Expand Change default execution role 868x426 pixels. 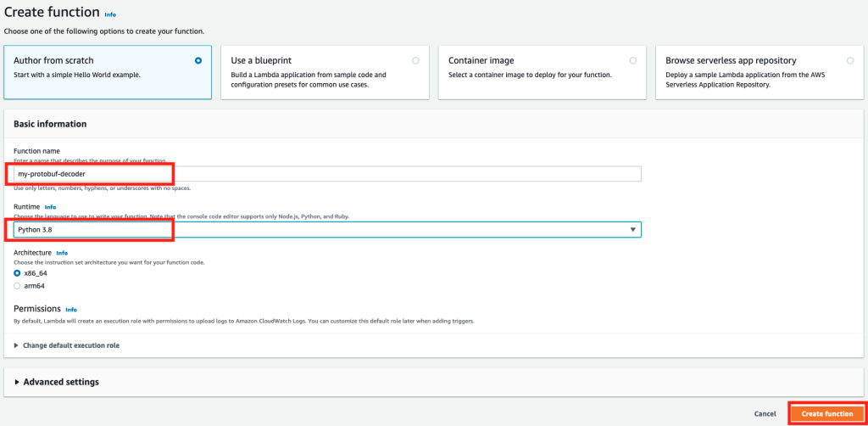pyautogui.click(x=18, y=345)
